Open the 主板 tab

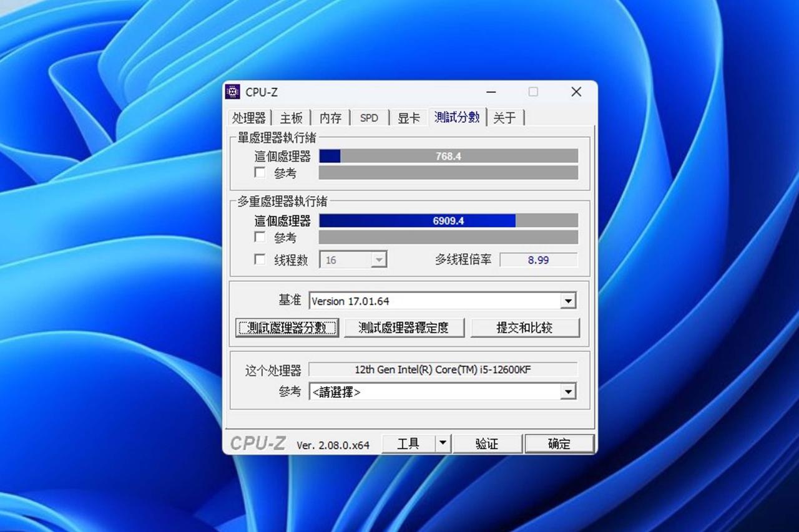[291, 118]
